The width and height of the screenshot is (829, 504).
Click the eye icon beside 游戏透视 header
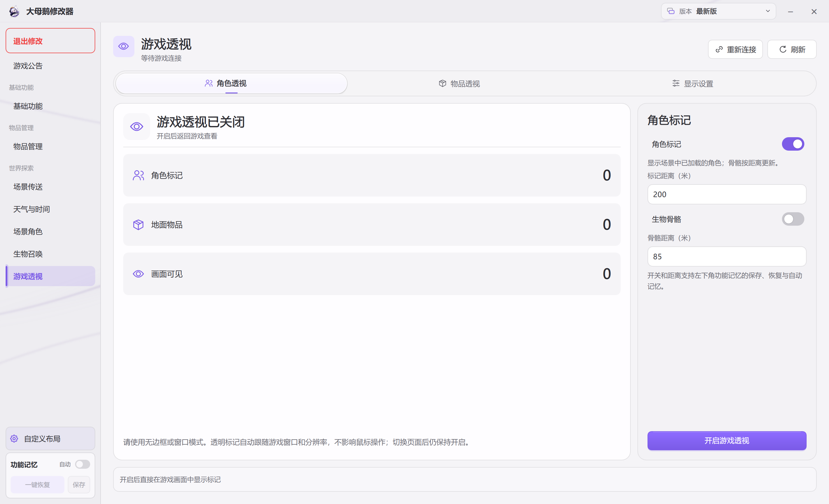click(x=124, y=46)
